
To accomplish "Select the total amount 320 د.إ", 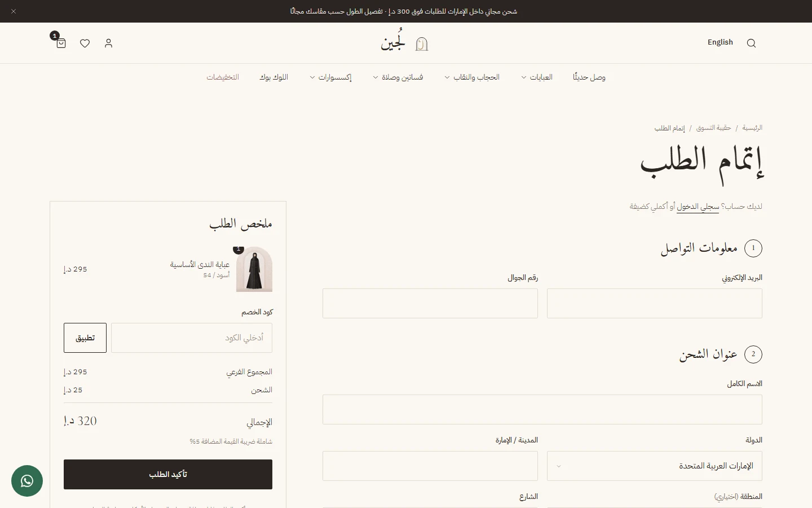I will 80,421.
